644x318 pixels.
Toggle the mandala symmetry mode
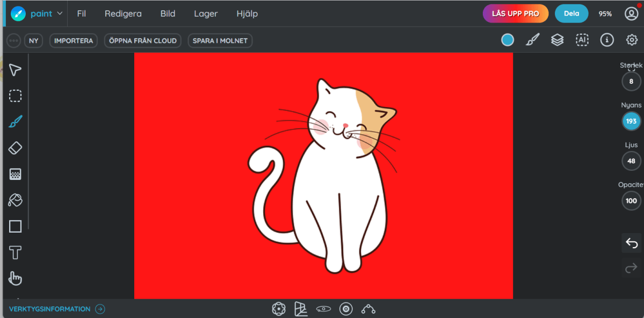pos(278,308)
